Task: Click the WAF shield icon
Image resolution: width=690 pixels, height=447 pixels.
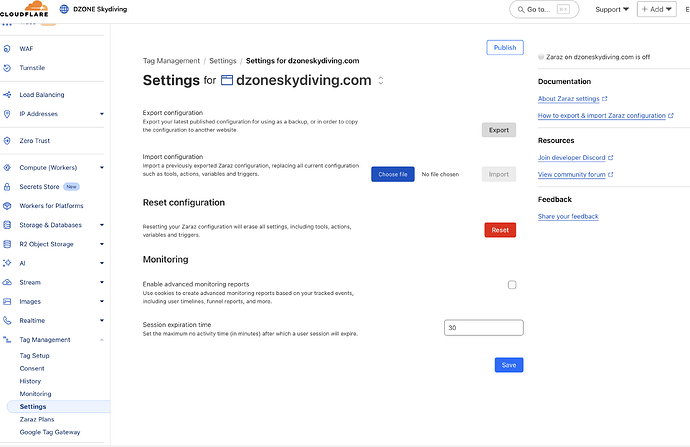Action: tap(7, 49)
